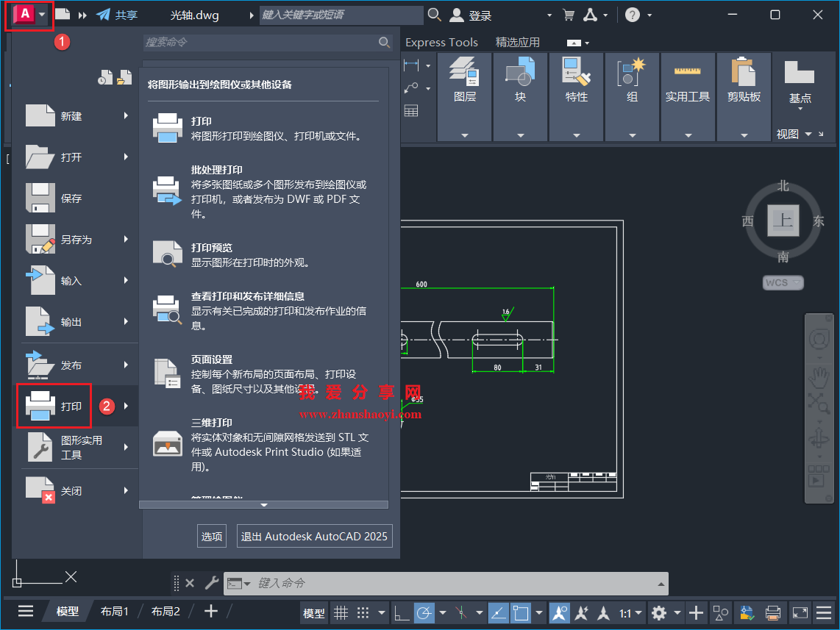Switch to the 布局1 layout tab

pos(114,611)
